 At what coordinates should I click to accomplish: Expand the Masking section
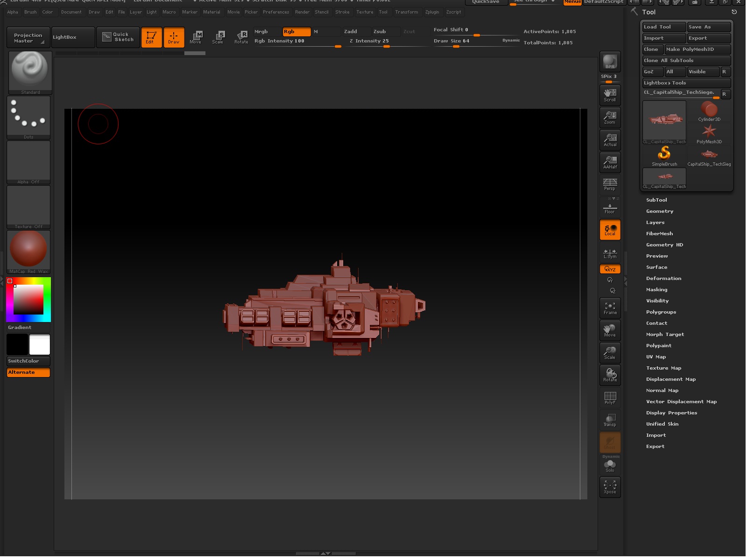[656, 289]
